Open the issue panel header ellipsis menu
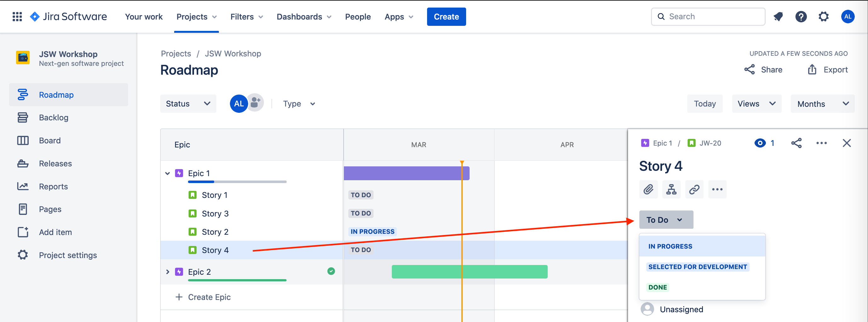The image size is (868, 322). pos(821,143)
